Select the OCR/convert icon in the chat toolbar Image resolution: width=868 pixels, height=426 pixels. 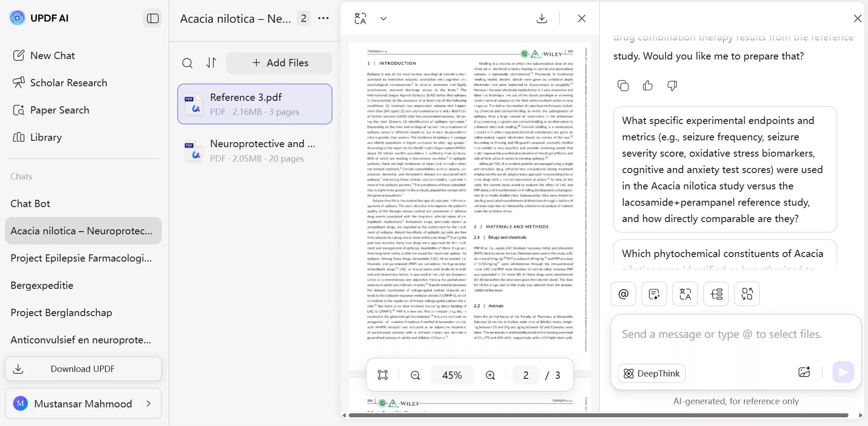747,294
